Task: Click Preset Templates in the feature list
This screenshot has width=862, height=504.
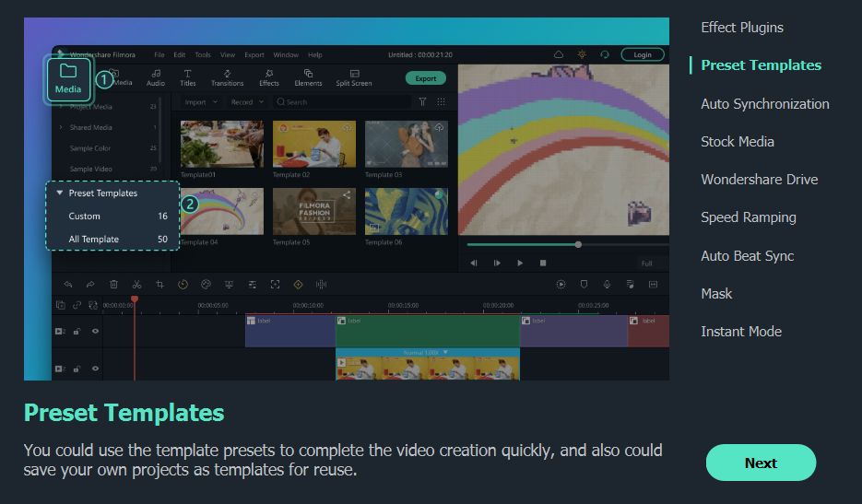Action: tap(761, 65)
